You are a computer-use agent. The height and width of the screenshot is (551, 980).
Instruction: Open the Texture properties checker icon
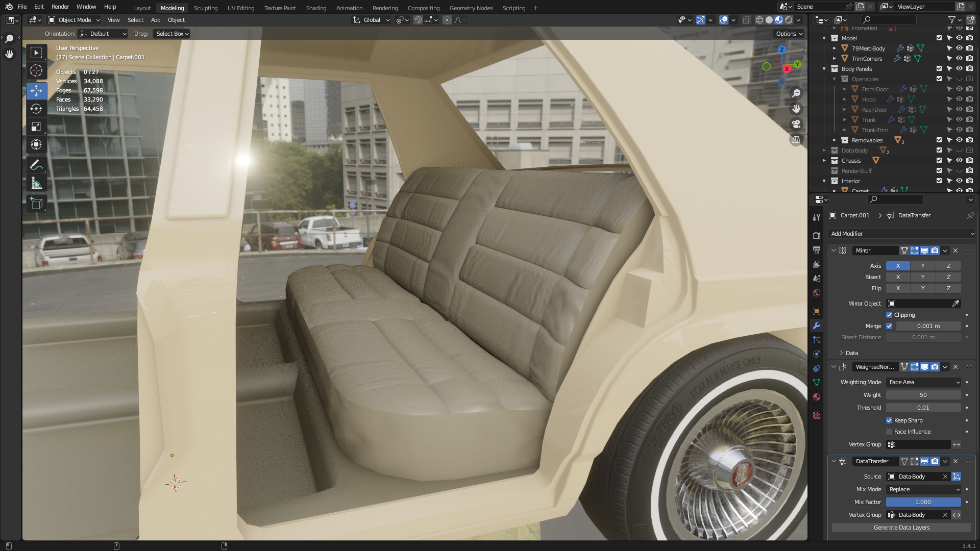tap(817, 415)
